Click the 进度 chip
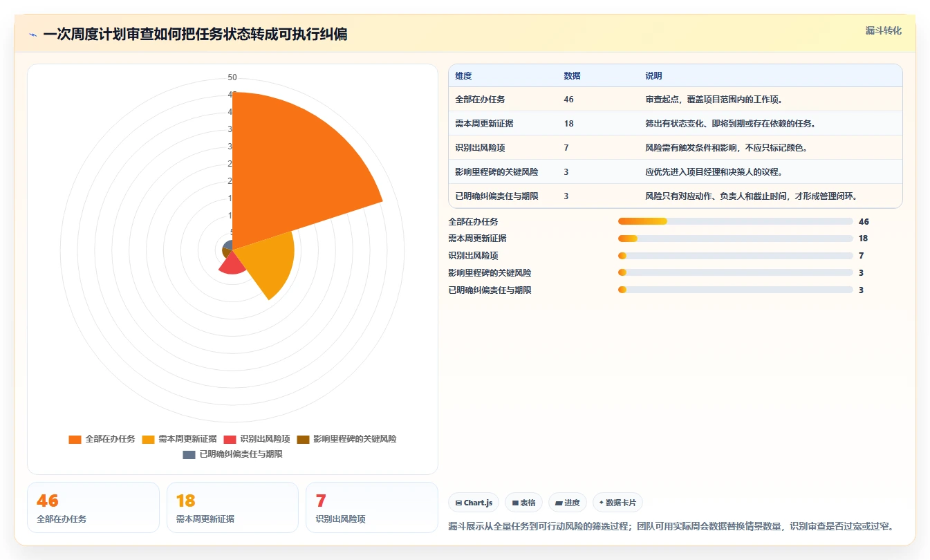This screenshot has width=930, height=560. pos(567,503)
